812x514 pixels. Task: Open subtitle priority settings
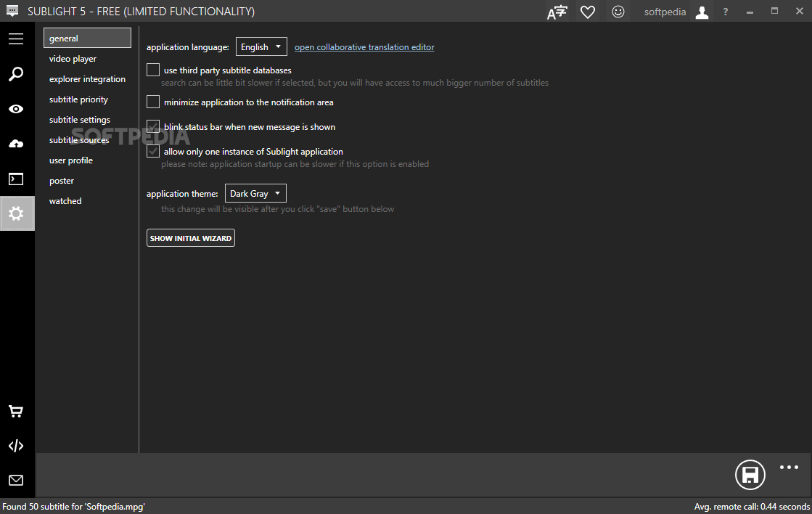(x=78, y=99)
